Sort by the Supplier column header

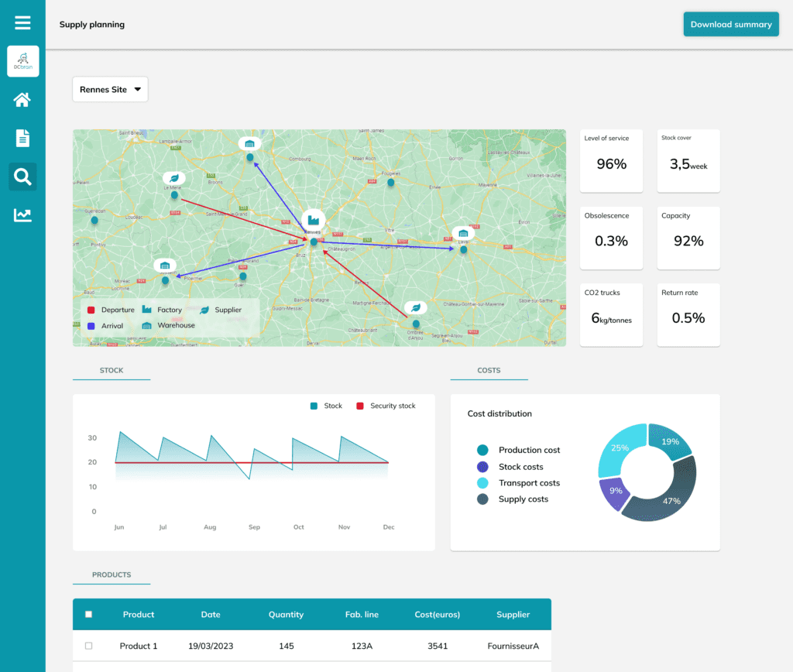coord(513,615)
